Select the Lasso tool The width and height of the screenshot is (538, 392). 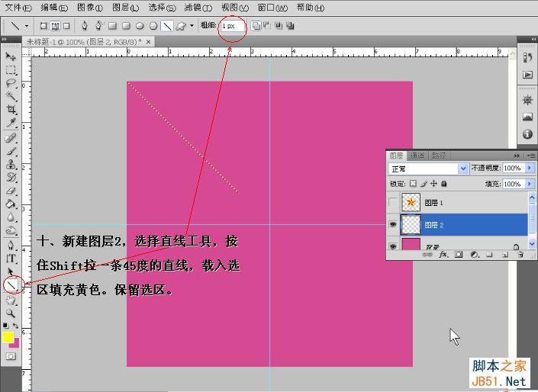point(11,83)
